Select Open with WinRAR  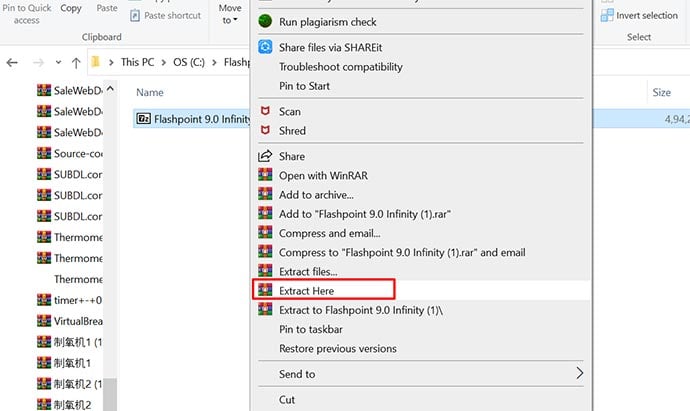(x=323, y=176)
